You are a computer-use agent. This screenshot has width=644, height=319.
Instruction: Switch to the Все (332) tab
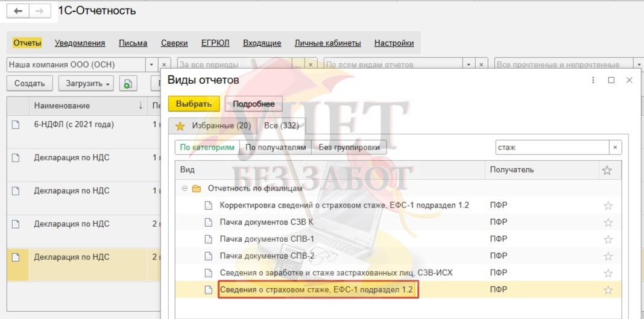coord(282,125)
